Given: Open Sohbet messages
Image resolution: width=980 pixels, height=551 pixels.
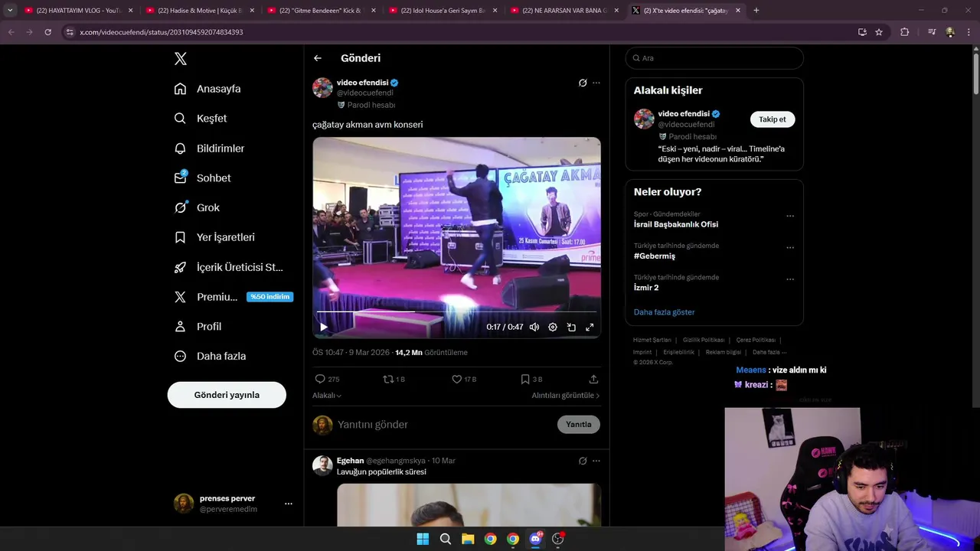Looking at the screenshot, I should (202, 178).
